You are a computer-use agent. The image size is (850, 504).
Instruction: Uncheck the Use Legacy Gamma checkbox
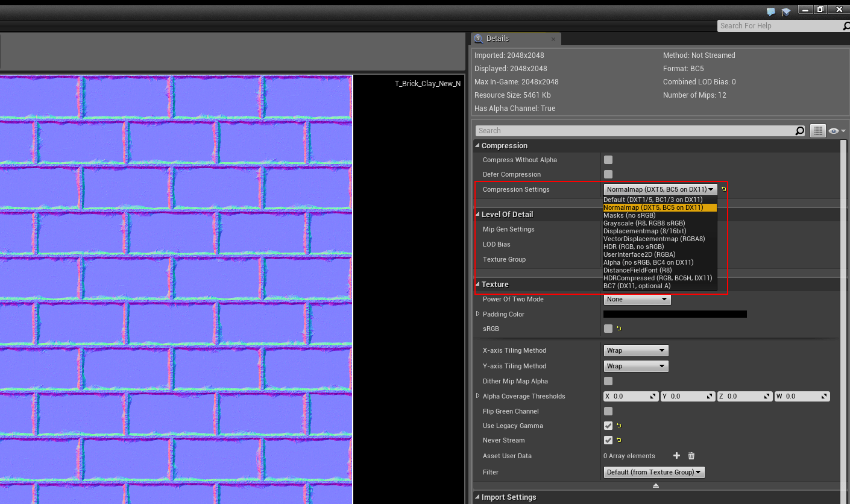(x=608, y=426)
